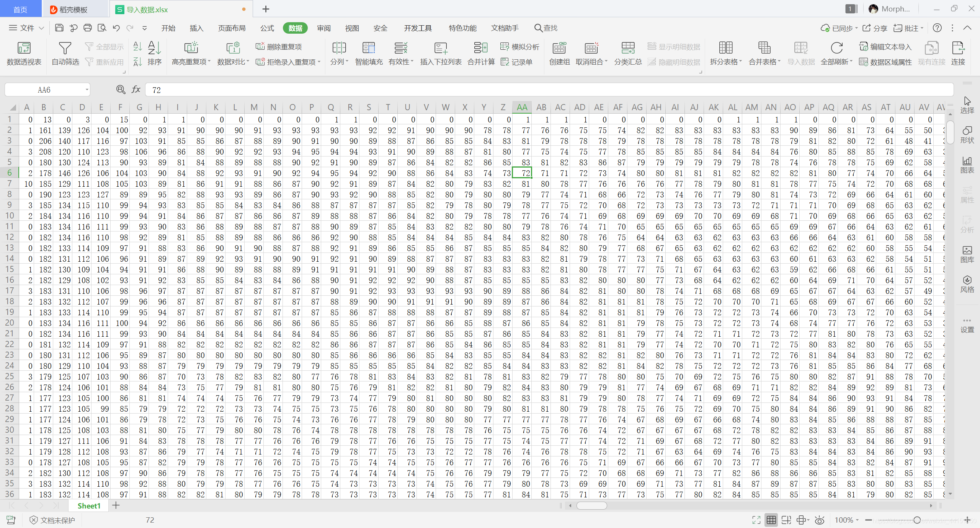Screen dimensions: 980x528
Task: Toggle normal grid view in status bar
Action: (x=771, y=520)
